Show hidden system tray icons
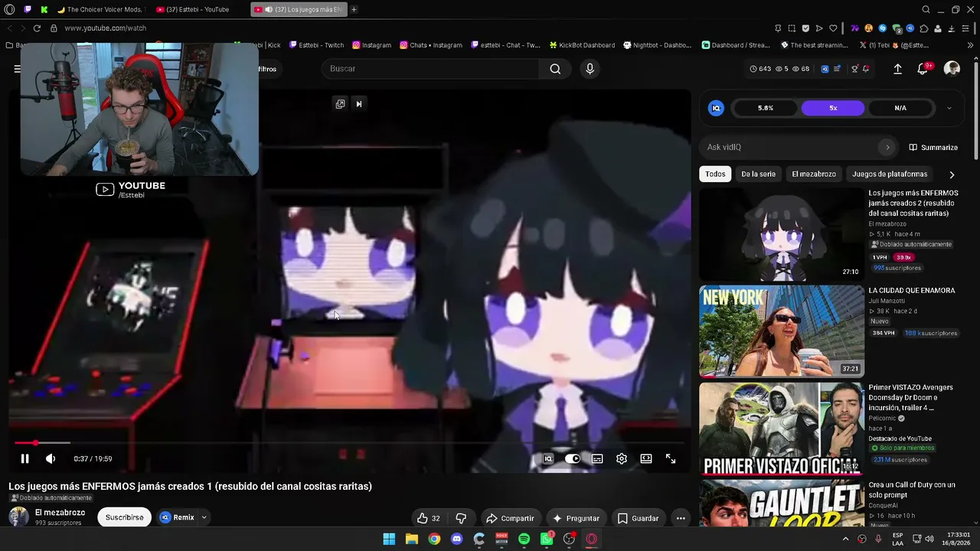 (845, 539)
